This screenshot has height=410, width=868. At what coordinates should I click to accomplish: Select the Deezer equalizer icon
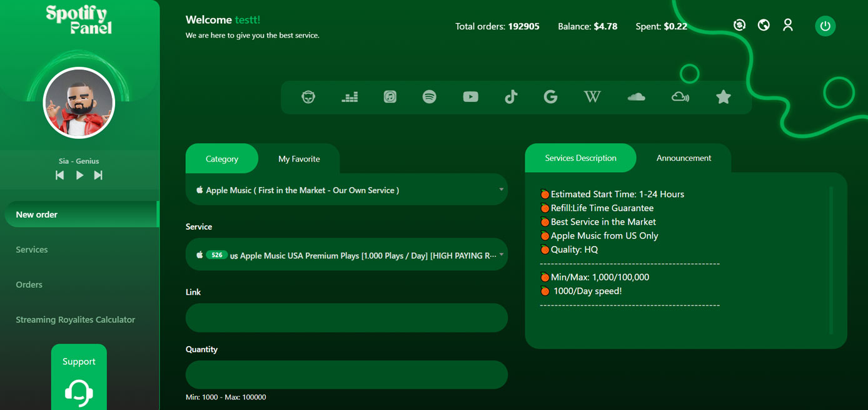(350, 97)
